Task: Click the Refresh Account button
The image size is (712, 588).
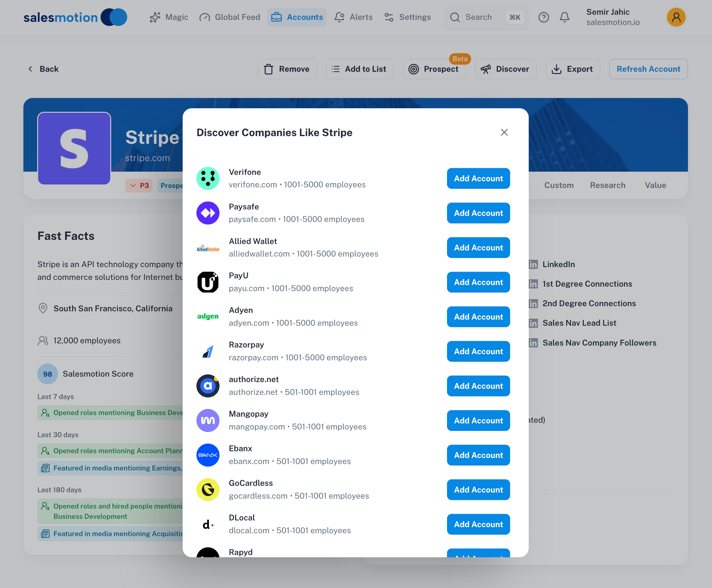Action: pos(648,69)
